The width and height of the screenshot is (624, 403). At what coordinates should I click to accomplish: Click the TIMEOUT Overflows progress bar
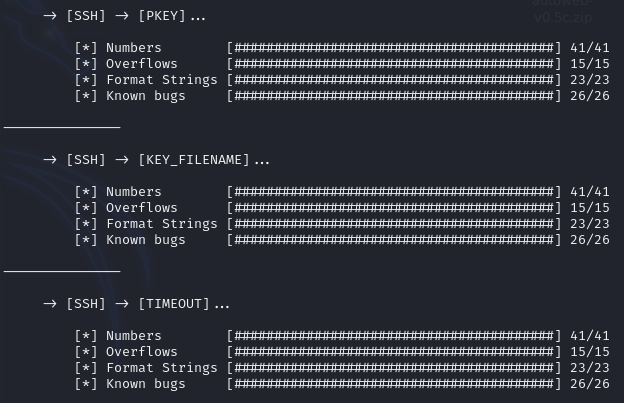394,352
